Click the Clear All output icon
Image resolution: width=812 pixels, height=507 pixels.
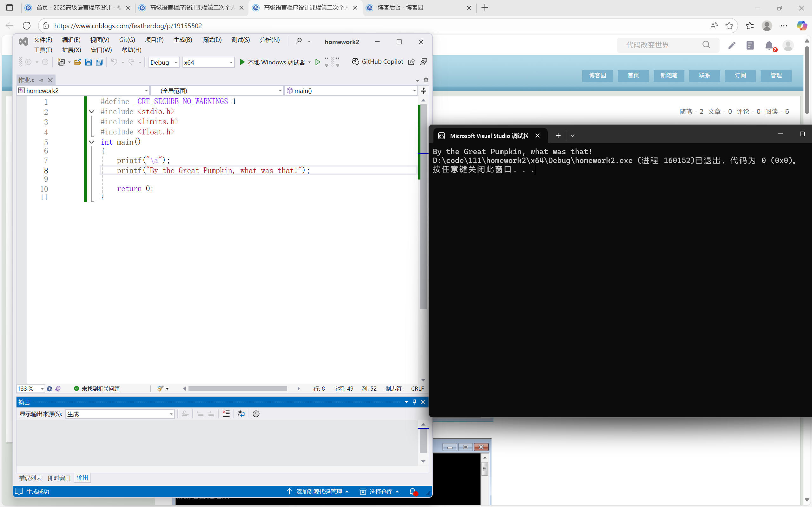point(226,414)
